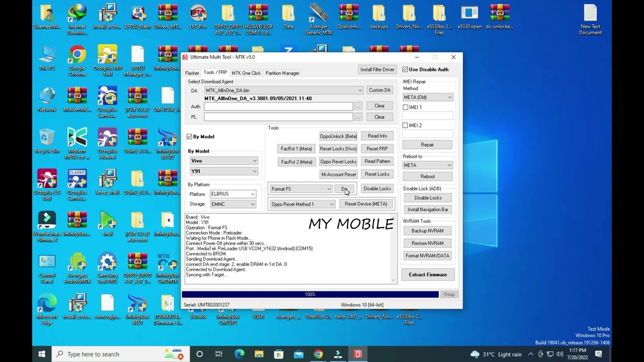Clear the PL field with Clear button

(x=379, y=117)
